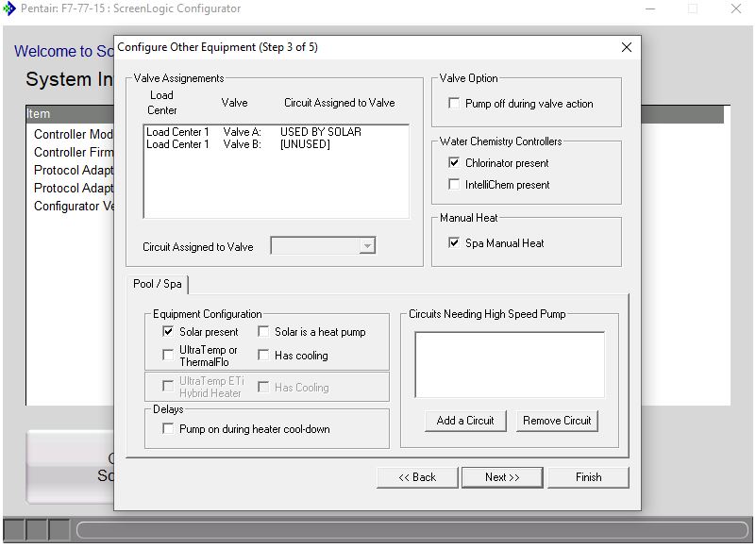Select Load Center 1 Valve B row
This screenshot has height=548, width=756.
(277, 144)
